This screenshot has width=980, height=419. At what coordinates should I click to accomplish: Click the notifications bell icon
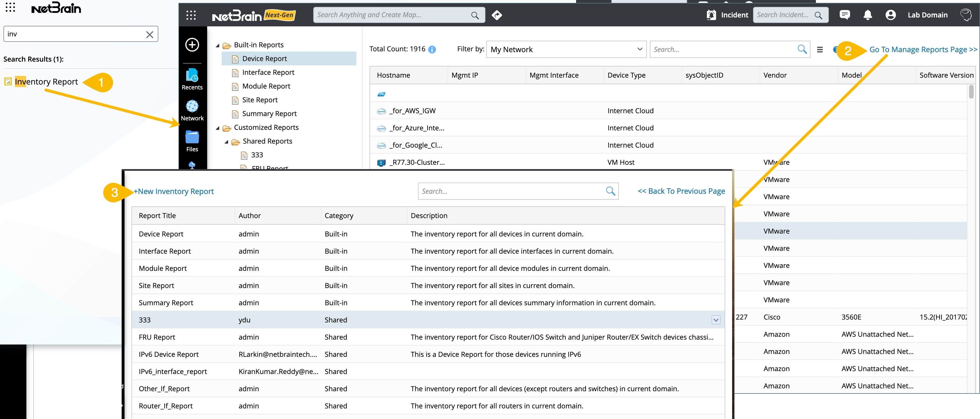pos(867,15)
